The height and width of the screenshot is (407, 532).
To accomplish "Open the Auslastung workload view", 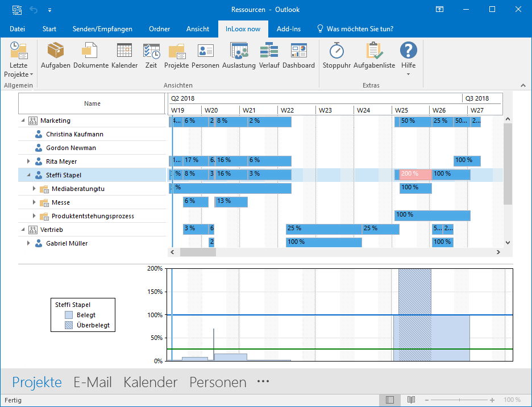I will (239, 56).
